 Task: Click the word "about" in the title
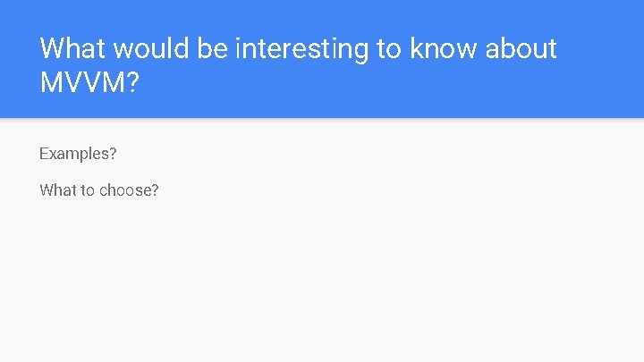(521, 48)
